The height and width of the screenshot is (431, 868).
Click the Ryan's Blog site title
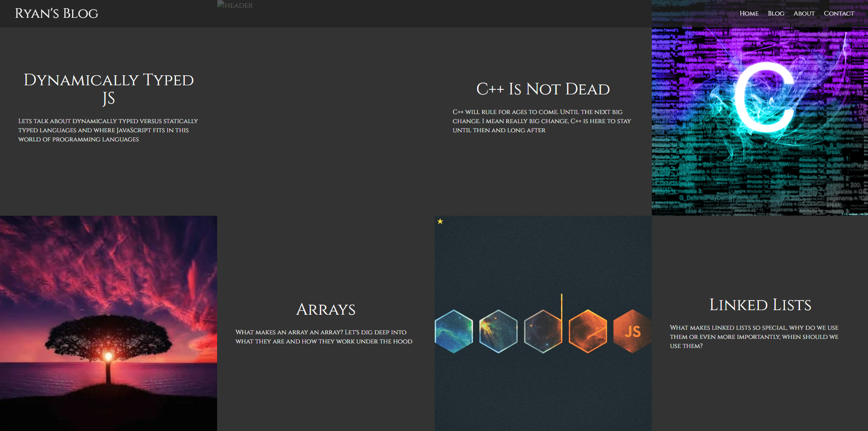pos(57,13)
